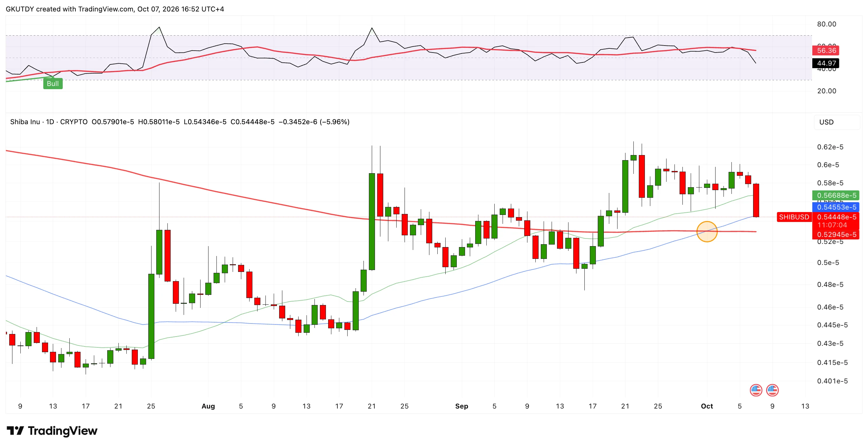Click the 0.5e-5 price axis label
This screenshot has height=448, width=868.
(828, 263)
